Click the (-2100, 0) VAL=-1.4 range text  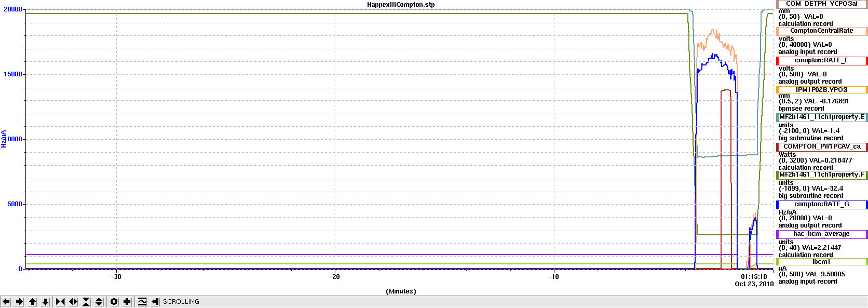[809, 131]
